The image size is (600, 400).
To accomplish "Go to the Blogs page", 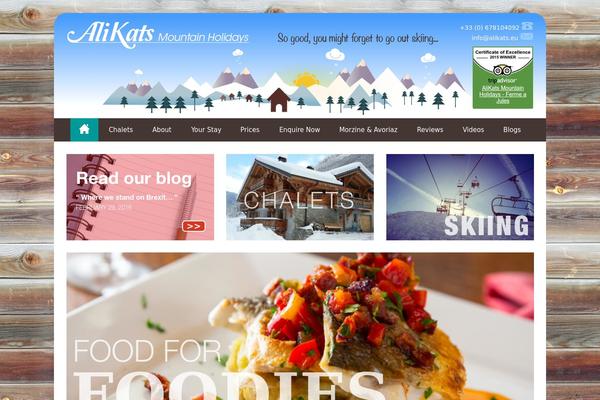I will 512,130.
